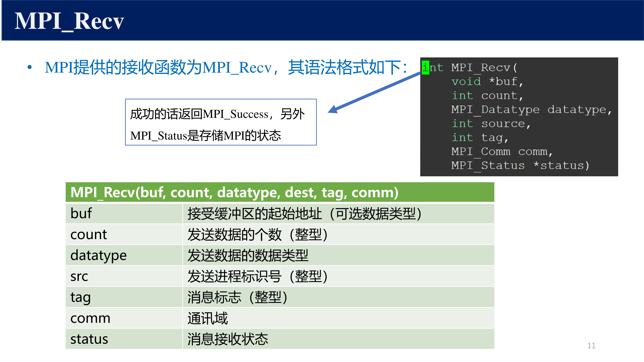Click the cell "通讯域"
This screenshot has height=362, width=644.
(339, 318)
